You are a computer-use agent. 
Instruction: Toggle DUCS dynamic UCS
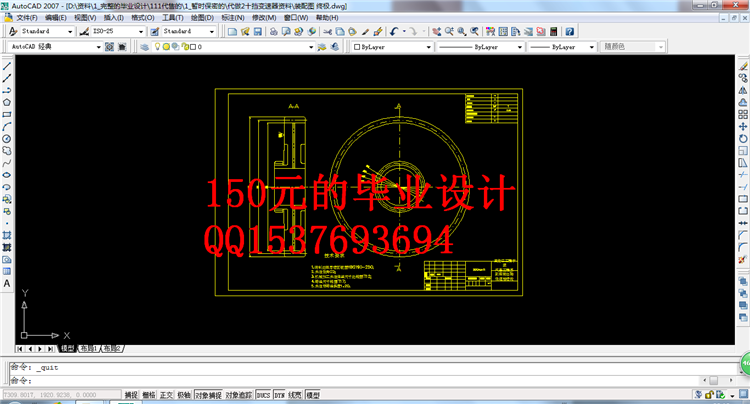coord(263,395)
